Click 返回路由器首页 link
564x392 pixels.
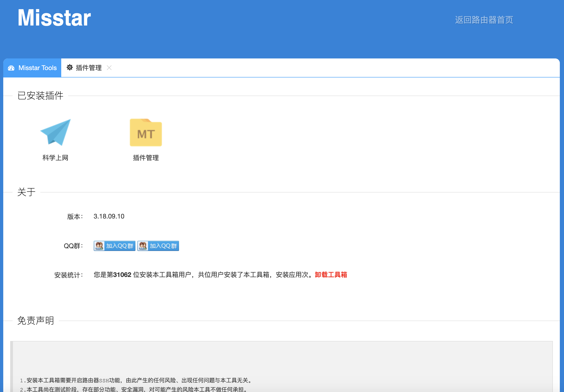click(x=484, y=20)
